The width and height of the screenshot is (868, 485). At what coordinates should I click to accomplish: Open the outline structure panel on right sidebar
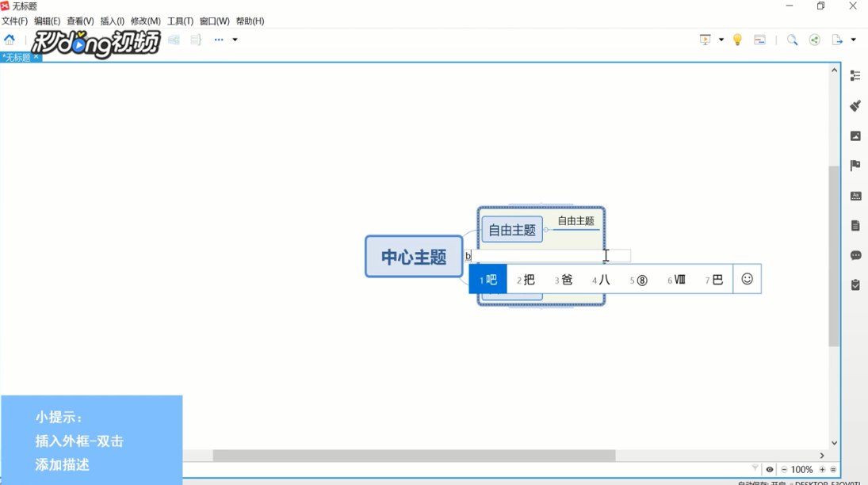(x=855, y=75)
